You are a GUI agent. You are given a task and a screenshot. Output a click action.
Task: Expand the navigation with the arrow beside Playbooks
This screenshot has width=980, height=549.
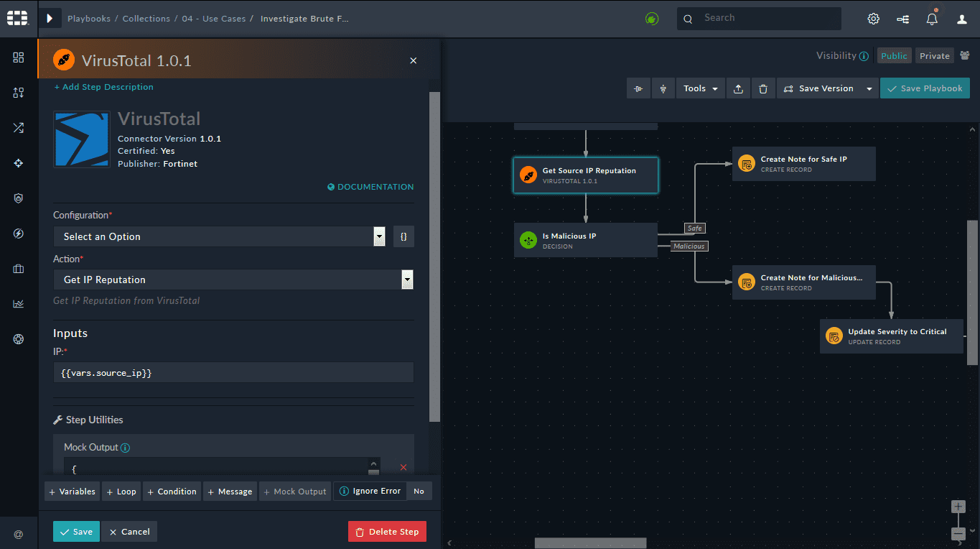50,19
